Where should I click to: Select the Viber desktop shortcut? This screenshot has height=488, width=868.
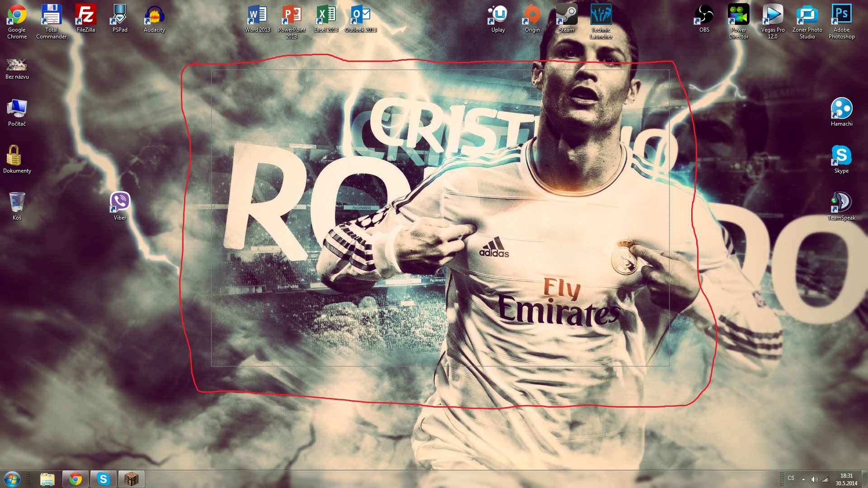pos(120,202)
